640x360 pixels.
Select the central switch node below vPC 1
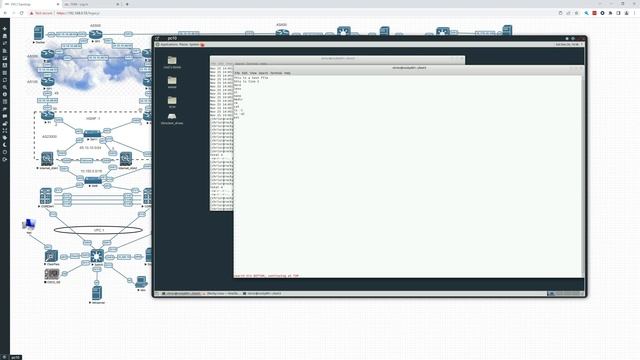[97, 256]
